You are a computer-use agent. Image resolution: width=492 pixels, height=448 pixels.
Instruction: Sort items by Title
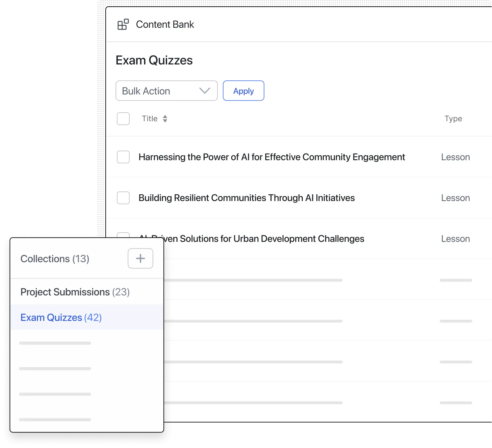click(x=149, y=118)
